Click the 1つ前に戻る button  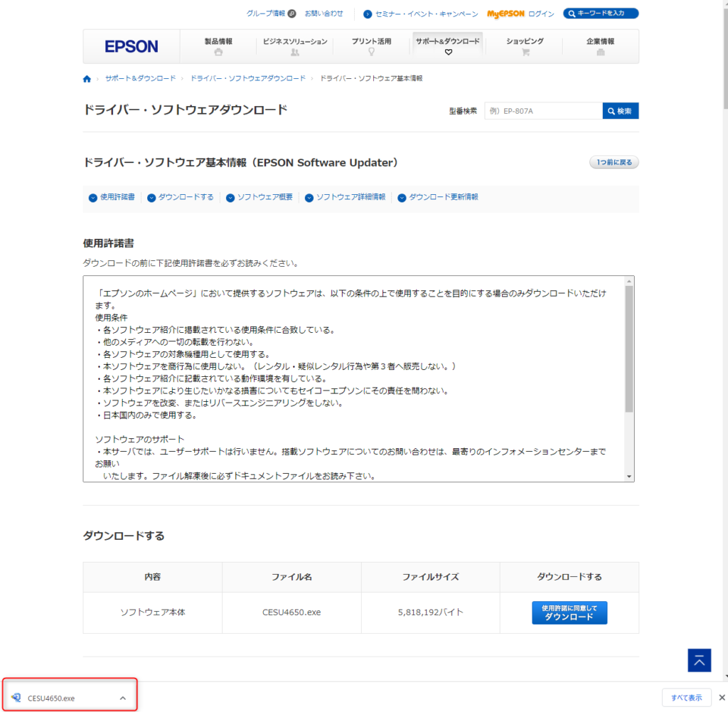pyautogui.click(x=614, y=162)
